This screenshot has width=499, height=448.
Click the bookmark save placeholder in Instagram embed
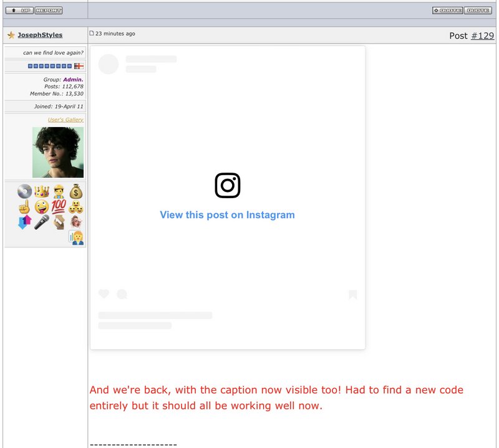tap(352, 295)
